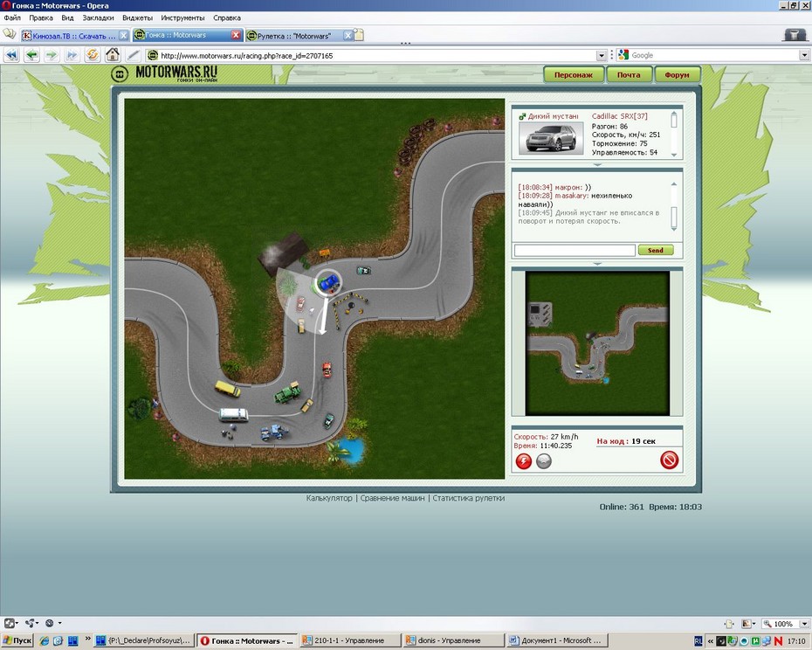Open the closed tabs trash can
The image size is (812, 650).
(795, 35)
